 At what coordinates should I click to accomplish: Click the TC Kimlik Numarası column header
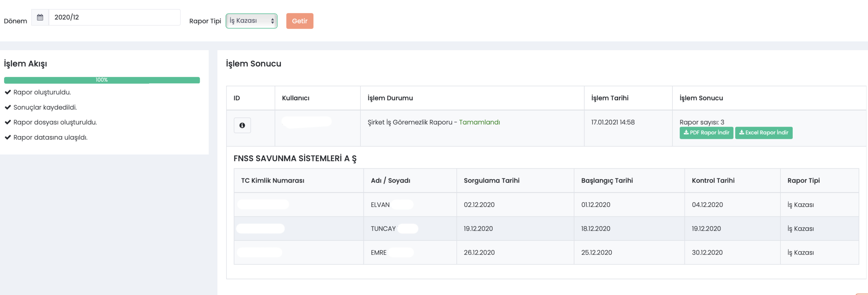pyautogui.click(x=273, y=181)
